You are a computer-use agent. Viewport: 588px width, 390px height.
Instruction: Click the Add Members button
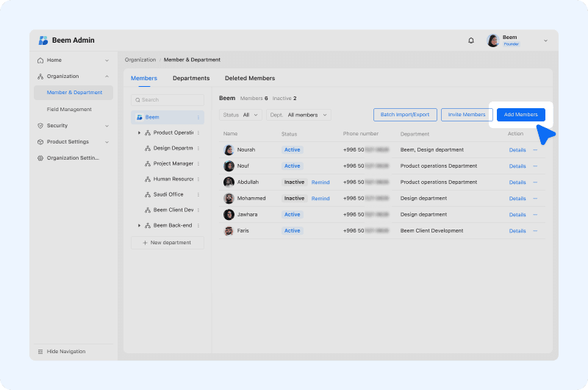click(521, 115)
